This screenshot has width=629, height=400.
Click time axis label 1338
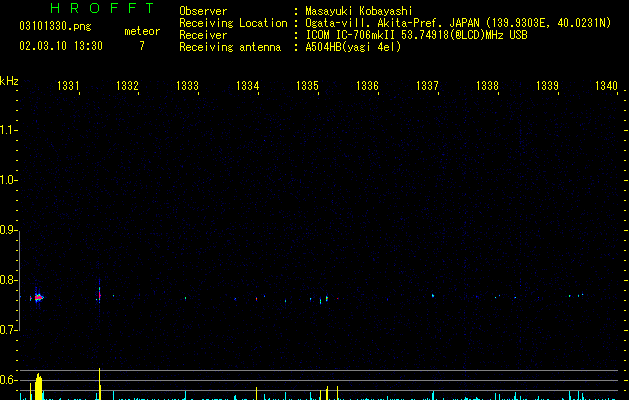pos(487,86)
